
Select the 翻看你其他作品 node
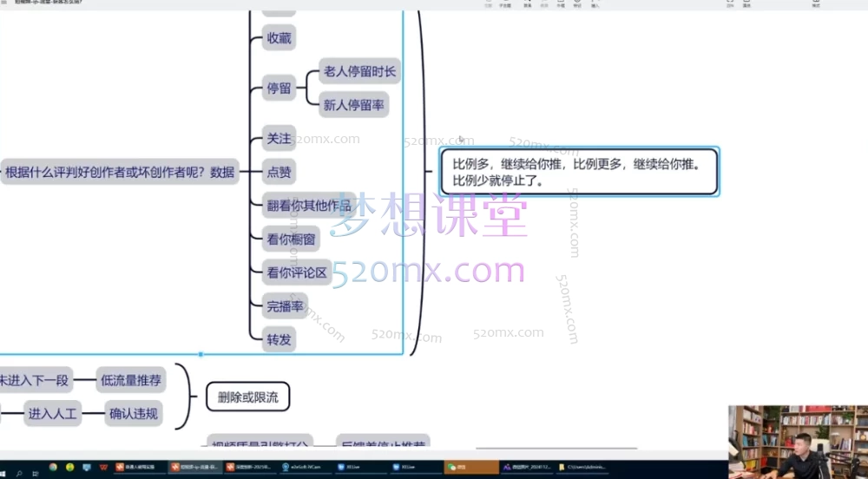[309, 206]
